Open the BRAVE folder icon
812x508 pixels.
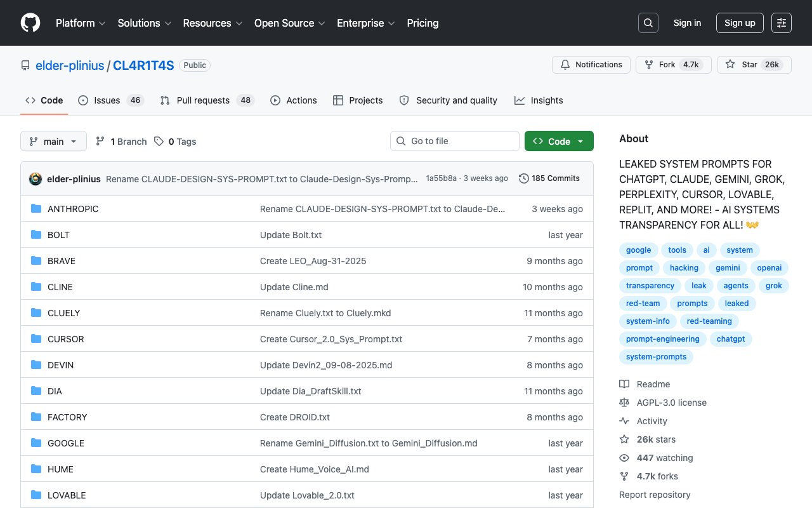(36, 261)
